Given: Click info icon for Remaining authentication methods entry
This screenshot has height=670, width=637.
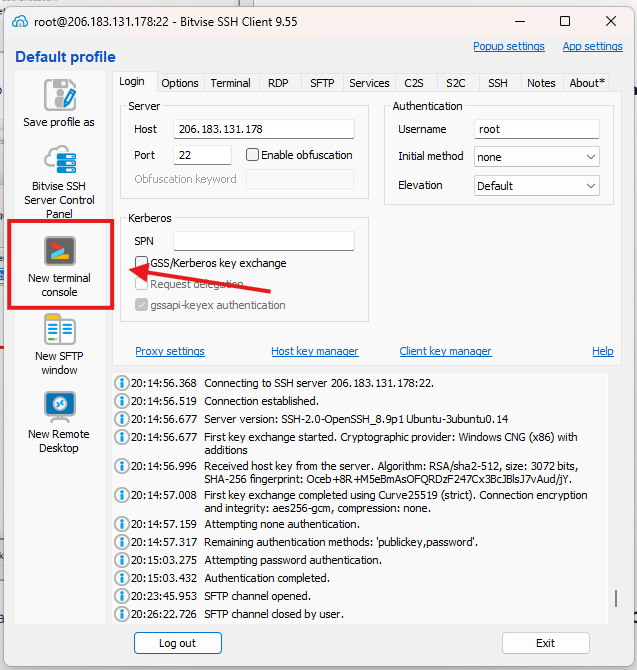Looking at the screenshot, I should pyautogui.click(x=122, y=542).
